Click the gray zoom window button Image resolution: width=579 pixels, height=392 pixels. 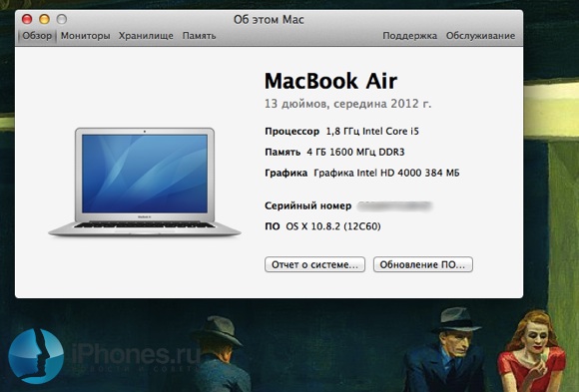(62, 19)
